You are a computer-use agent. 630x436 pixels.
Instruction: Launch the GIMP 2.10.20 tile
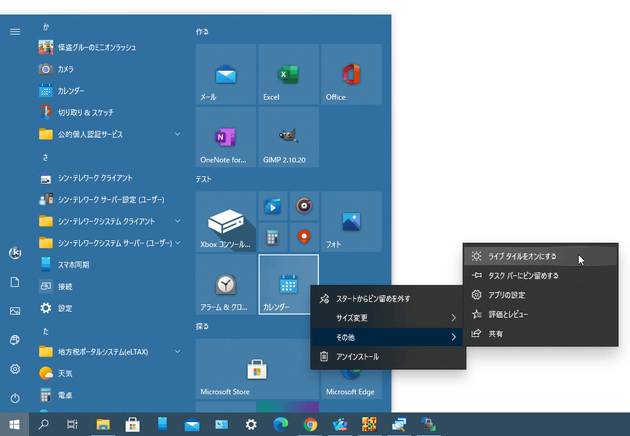click(x=288, y=137)
